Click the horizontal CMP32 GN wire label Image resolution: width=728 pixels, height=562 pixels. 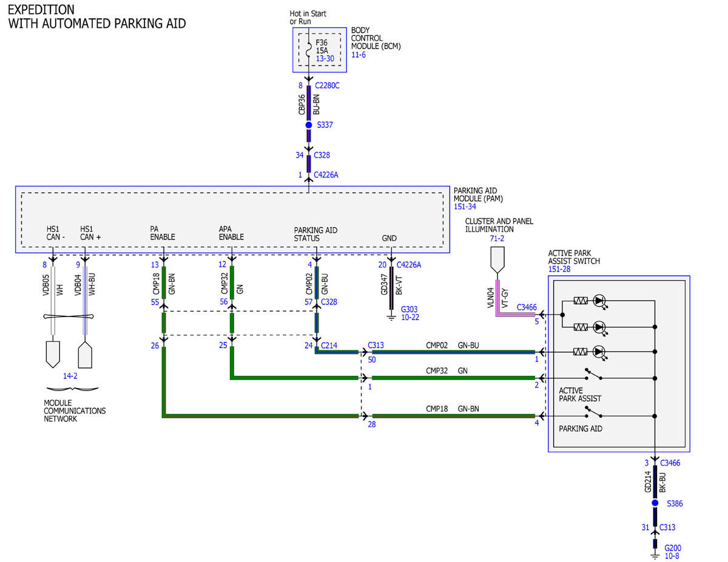pyautogui.click(x=447, y=370)
